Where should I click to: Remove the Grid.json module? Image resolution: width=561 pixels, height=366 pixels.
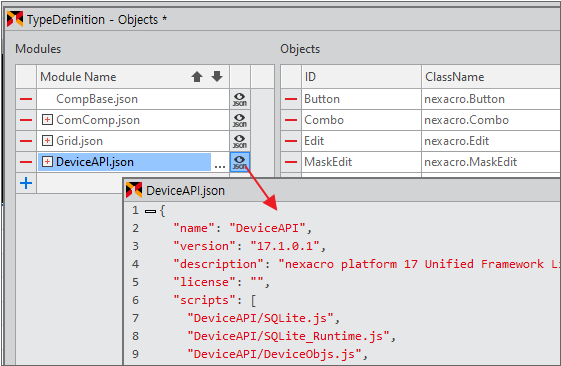26,141
